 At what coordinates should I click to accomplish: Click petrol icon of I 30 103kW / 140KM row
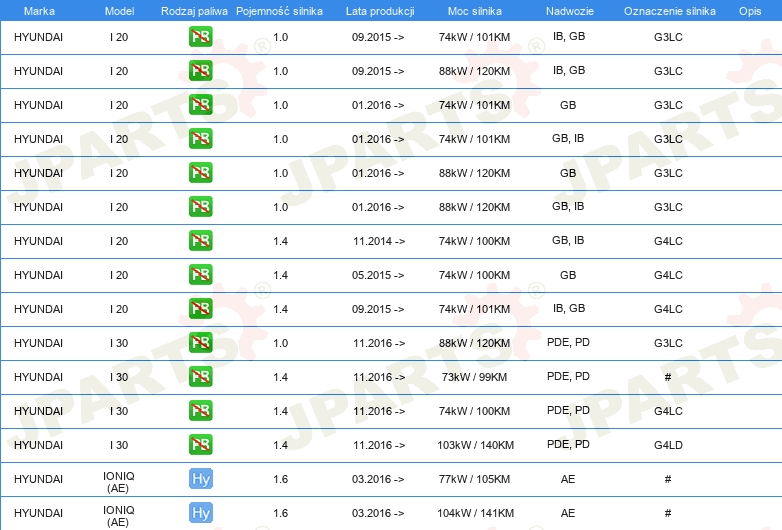click(x=200, y=444)
